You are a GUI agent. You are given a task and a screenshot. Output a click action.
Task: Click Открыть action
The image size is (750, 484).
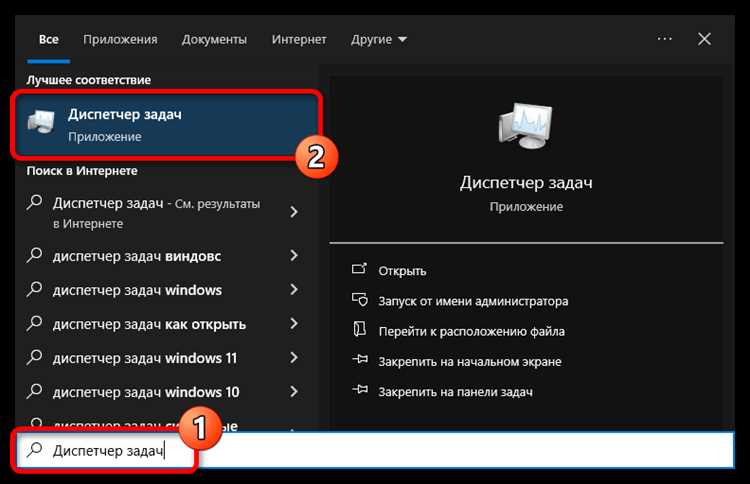click(402, 271)
